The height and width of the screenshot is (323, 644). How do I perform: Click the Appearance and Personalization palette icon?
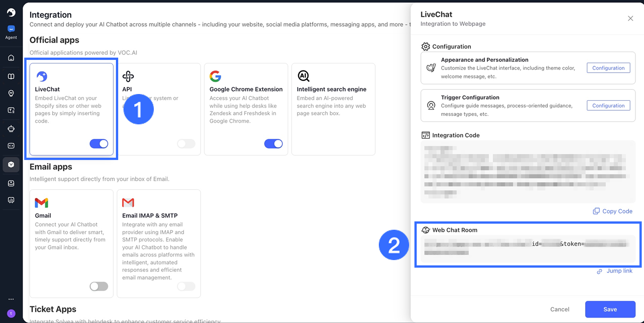pos(431,68)
